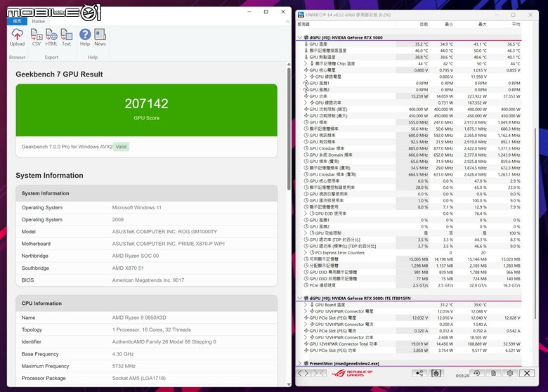548x392 pixels.
Task: Expand GPU 12VHPWR Connector row showing 1.540 A
Action: point(306,325)
